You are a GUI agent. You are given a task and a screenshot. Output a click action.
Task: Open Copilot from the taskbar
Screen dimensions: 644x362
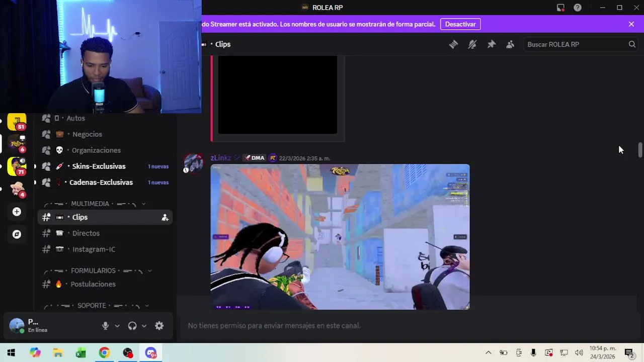coord(35,353)
